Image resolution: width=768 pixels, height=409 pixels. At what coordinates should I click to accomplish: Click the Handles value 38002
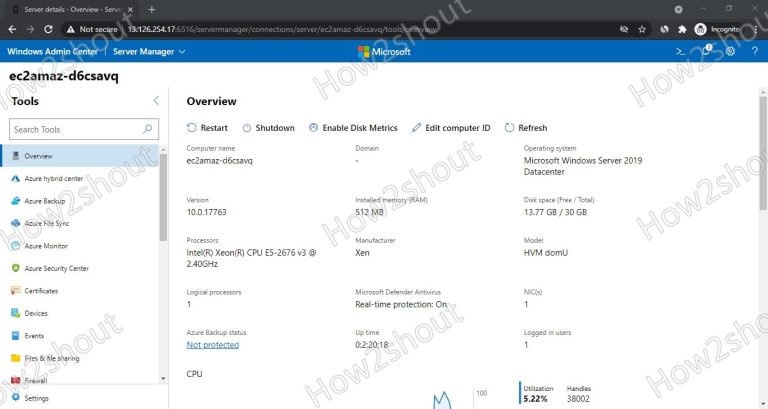click(578, 399)
